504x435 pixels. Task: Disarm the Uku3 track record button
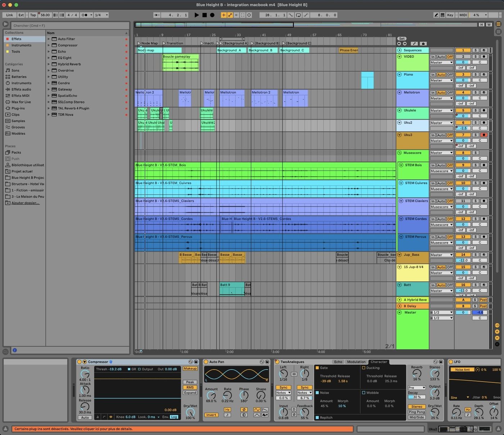coord(484,135)
